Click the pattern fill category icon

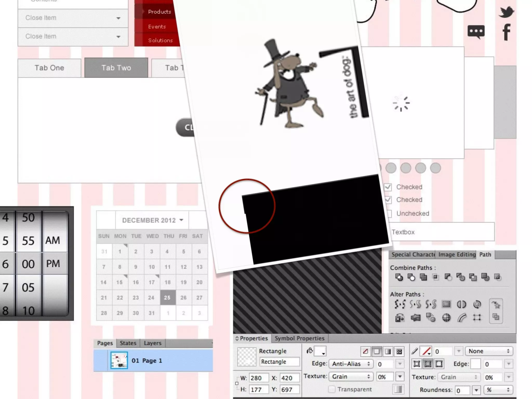point(399,351)
